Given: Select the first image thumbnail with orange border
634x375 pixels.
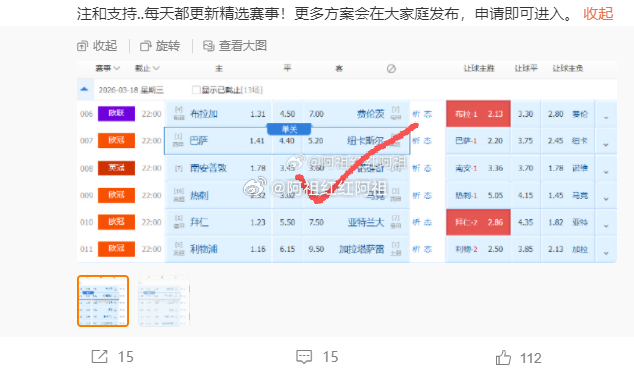Looking at the screenshot, I should [103, 301].
